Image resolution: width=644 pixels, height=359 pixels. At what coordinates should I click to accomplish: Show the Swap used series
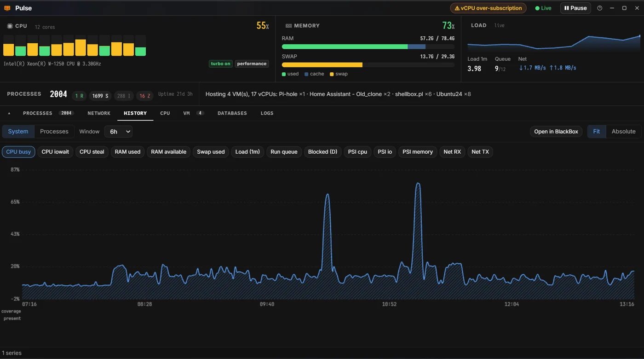(x=211, y=152)
